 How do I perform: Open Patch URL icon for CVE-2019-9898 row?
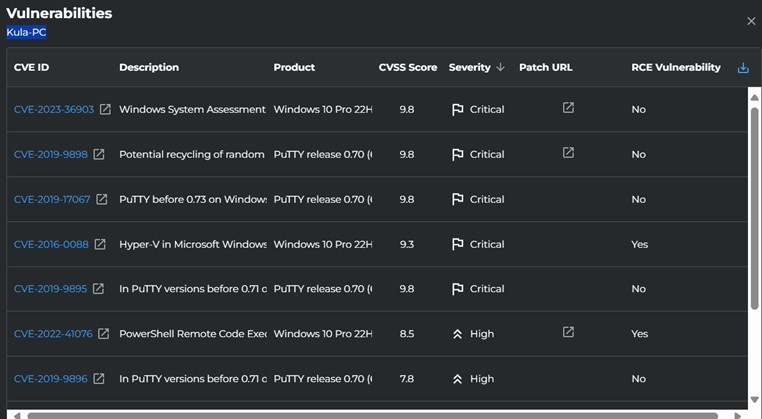pos(568,153)
